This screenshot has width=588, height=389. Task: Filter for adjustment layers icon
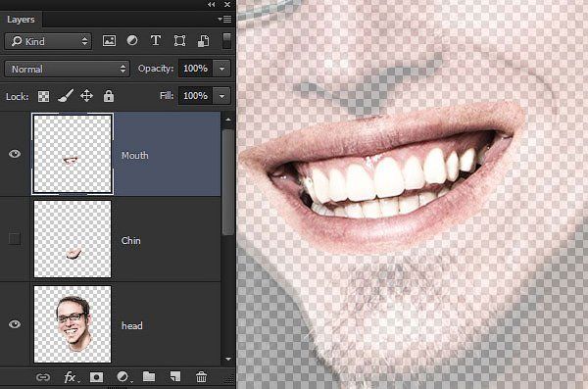click(132, 40)
